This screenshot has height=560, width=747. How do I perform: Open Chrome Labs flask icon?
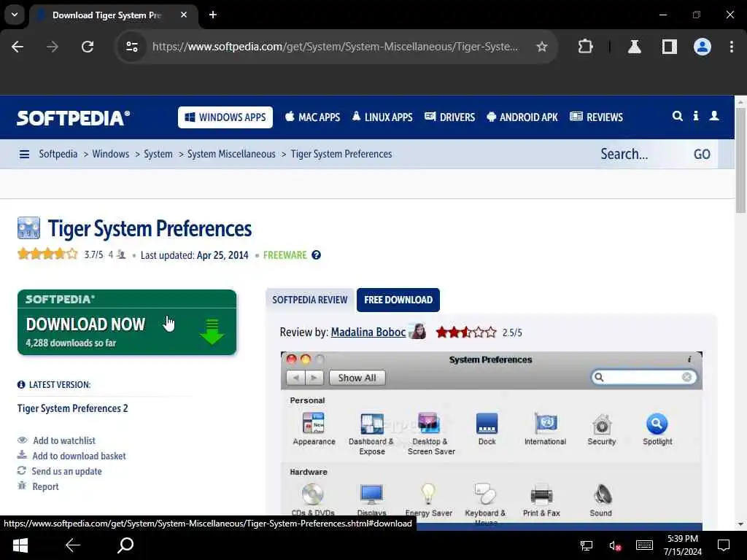click(634, 47)
